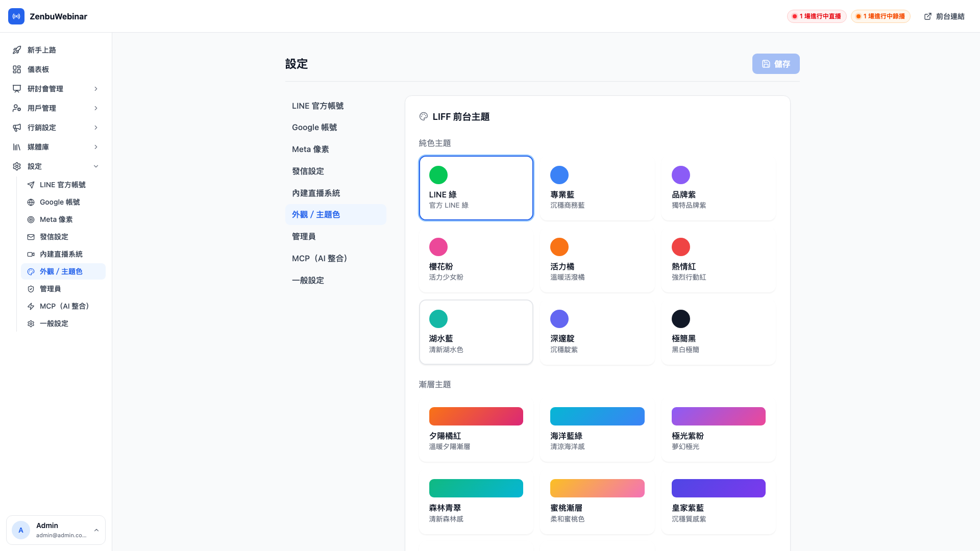
Task: Click the ZenbuWebinar broadcast logo icon
Action: pos(16,16)
